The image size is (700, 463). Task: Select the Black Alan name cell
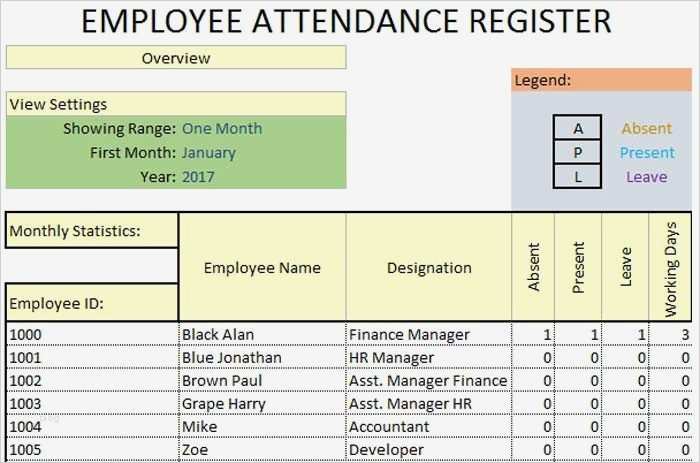coord(262,334)
